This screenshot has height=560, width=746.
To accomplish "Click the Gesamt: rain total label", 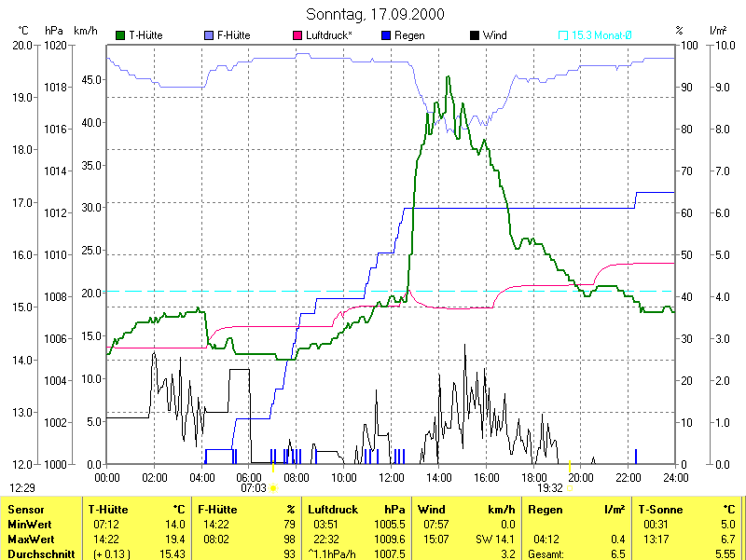I will (547, 553).
